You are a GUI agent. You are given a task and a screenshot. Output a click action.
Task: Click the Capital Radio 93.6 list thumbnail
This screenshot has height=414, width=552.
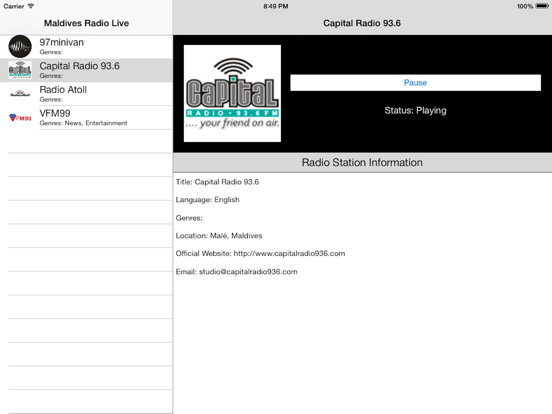[20, 70]
